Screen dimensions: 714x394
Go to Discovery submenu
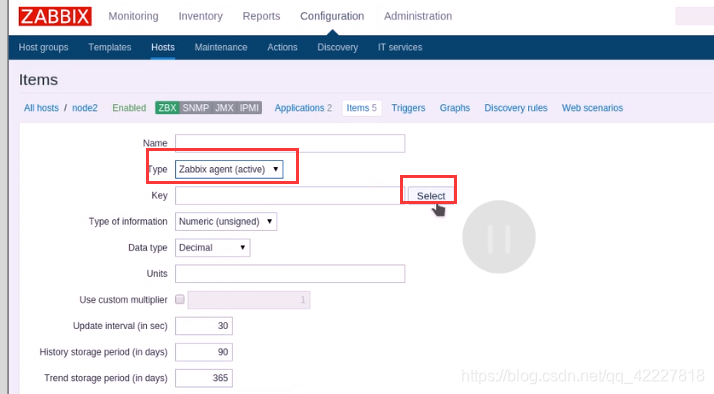tap(337, 47)
